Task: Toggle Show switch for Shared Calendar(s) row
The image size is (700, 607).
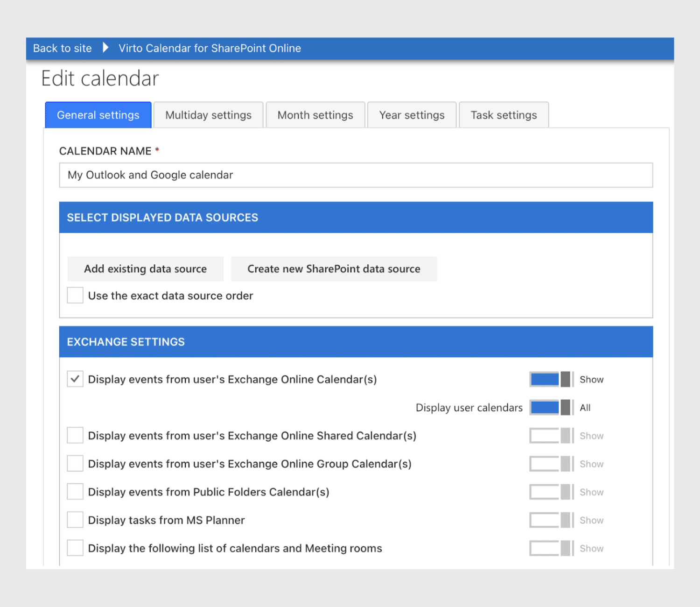Action: 551,436
